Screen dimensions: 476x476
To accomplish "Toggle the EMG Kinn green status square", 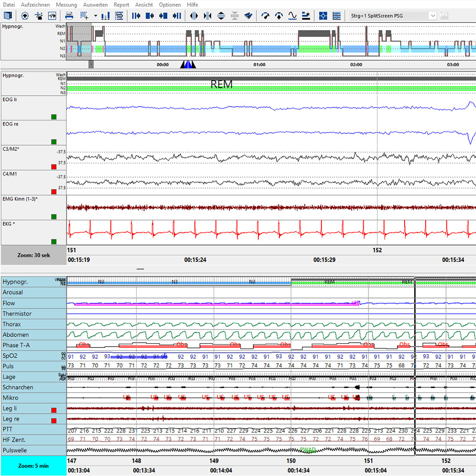I will point(54,217).
